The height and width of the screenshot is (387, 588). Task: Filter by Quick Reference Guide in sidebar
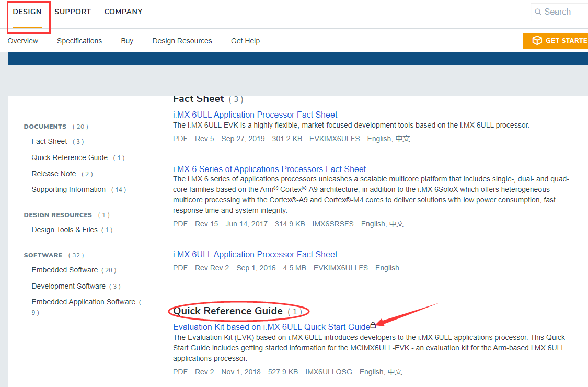pyautogui.click(x=70, y=157)
